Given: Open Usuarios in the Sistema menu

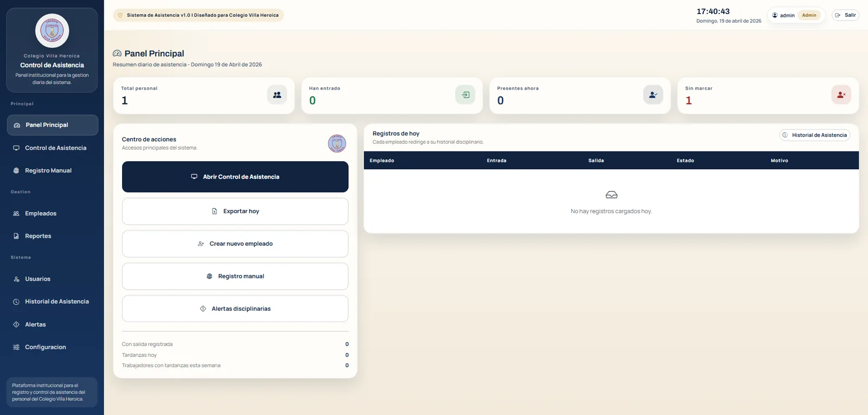Looking at the screenshot, I should 53,279.
